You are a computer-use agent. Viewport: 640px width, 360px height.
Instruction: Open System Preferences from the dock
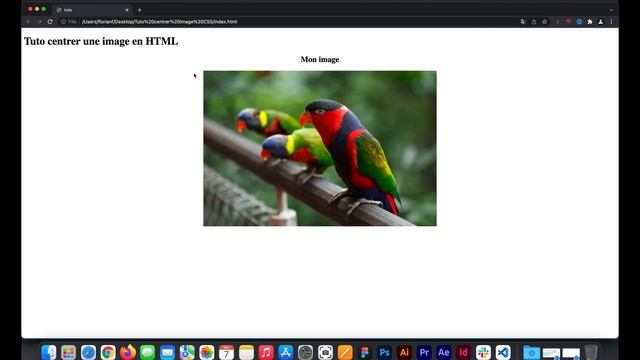pyautogui.click(x=305, y=352)
